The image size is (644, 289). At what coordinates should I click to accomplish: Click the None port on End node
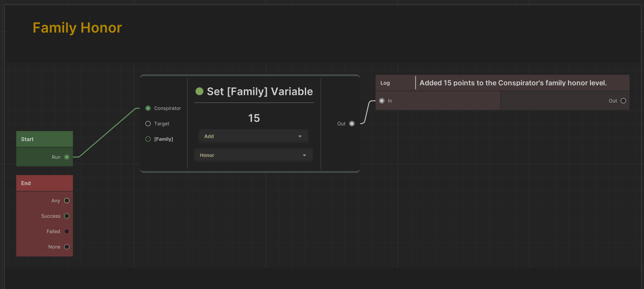tap(67, 247)
